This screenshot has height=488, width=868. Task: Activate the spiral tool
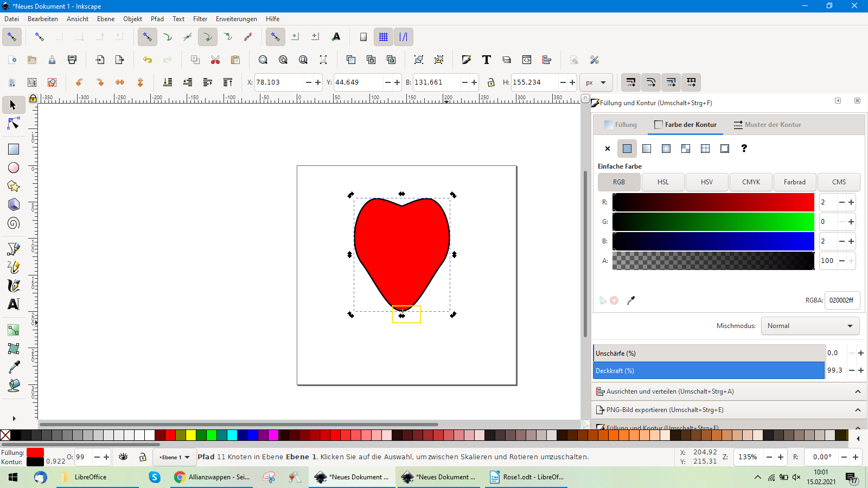(x=14, y=223)
